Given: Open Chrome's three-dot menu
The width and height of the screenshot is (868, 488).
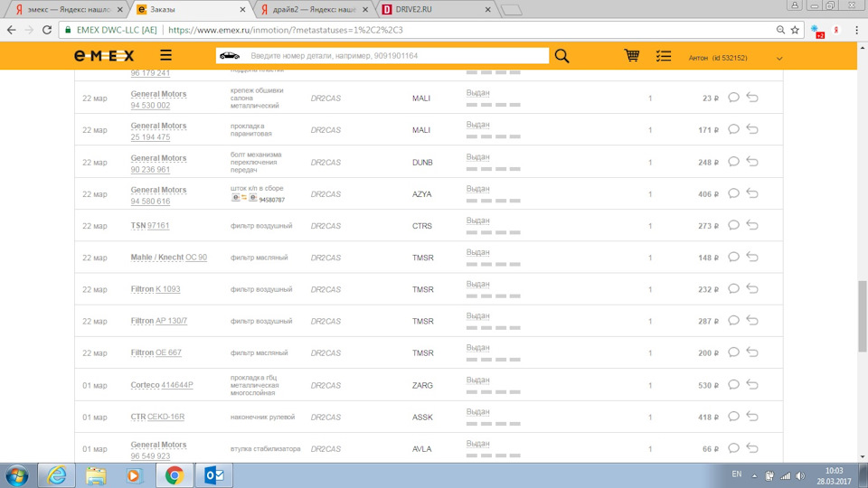Looking at the screenshot, I should coord(856,30).
